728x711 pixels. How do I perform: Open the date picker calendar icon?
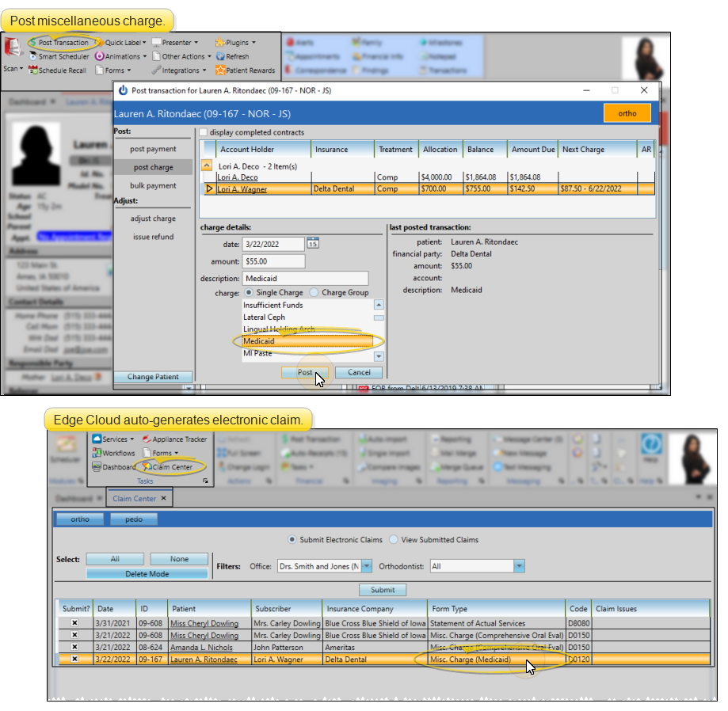(x=313, y=243)
